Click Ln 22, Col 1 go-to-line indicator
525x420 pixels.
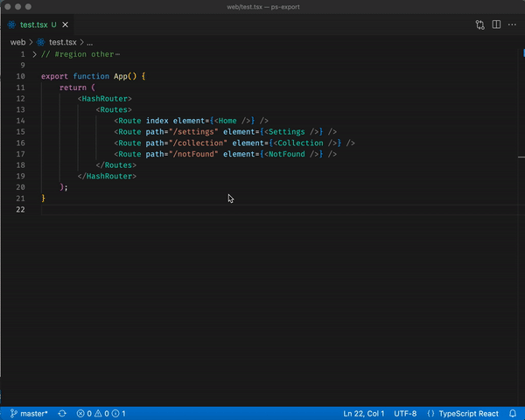tap(364, 414)
